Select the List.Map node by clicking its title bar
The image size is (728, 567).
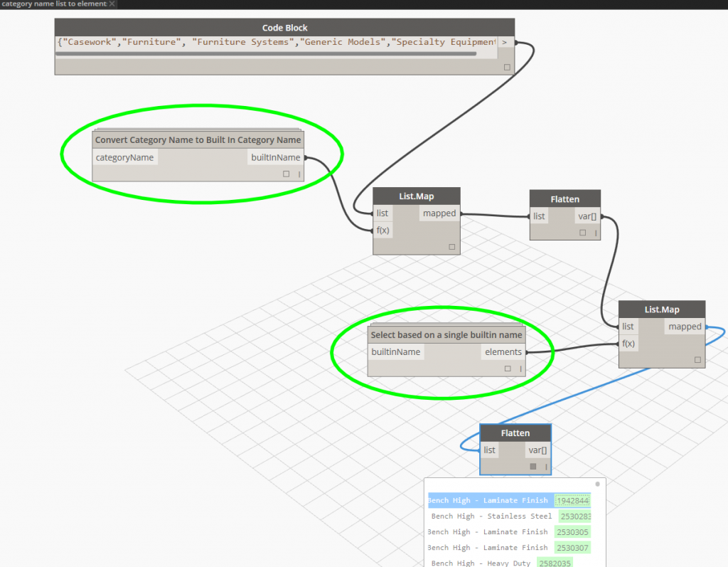[x=416, y=196]
